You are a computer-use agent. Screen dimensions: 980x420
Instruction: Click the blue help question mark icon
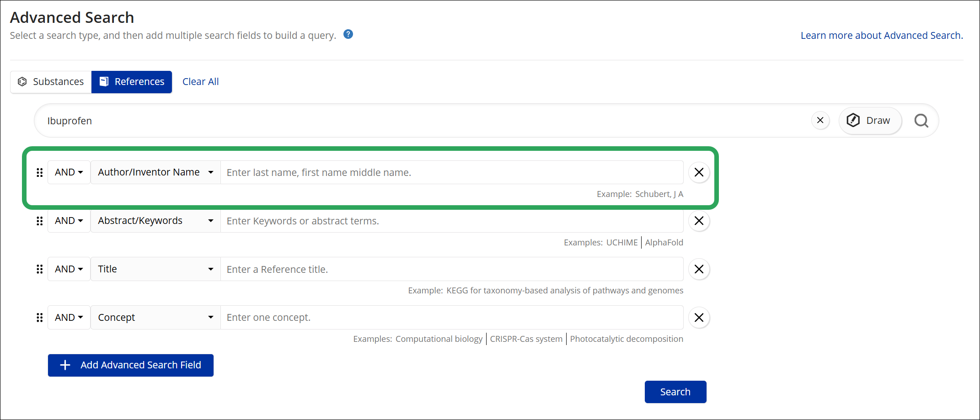click(348, 34)
